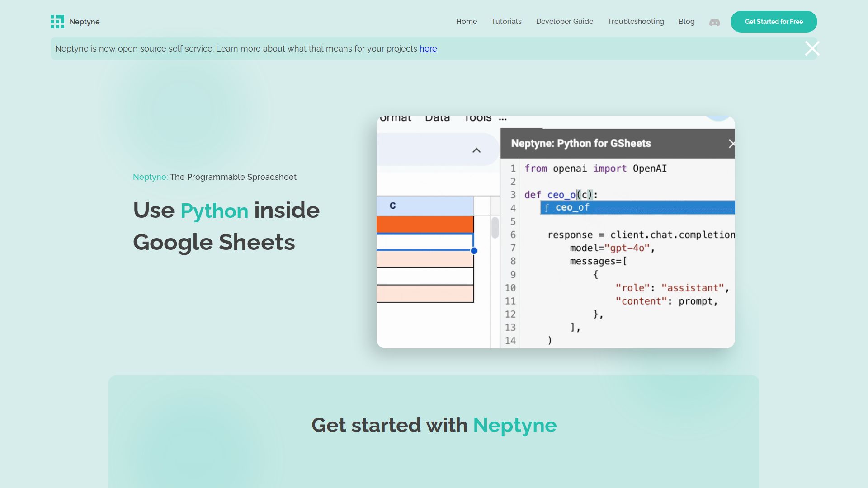The height and width of the screenshot is (488, 868).
Task: Click the orange filled spreadsheet cell
Action: [x=425, y=225]
